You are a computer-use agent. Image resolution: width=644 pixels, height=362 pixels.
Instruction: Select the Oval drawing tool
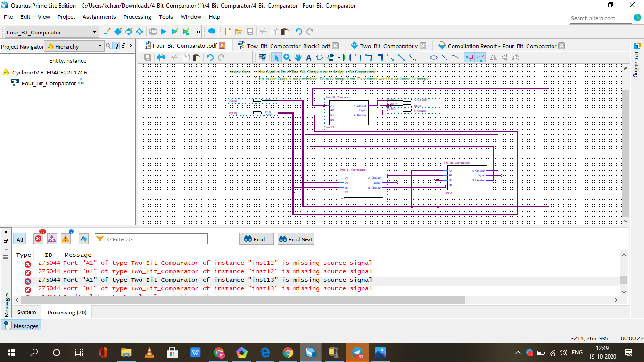tap(434, 58)
